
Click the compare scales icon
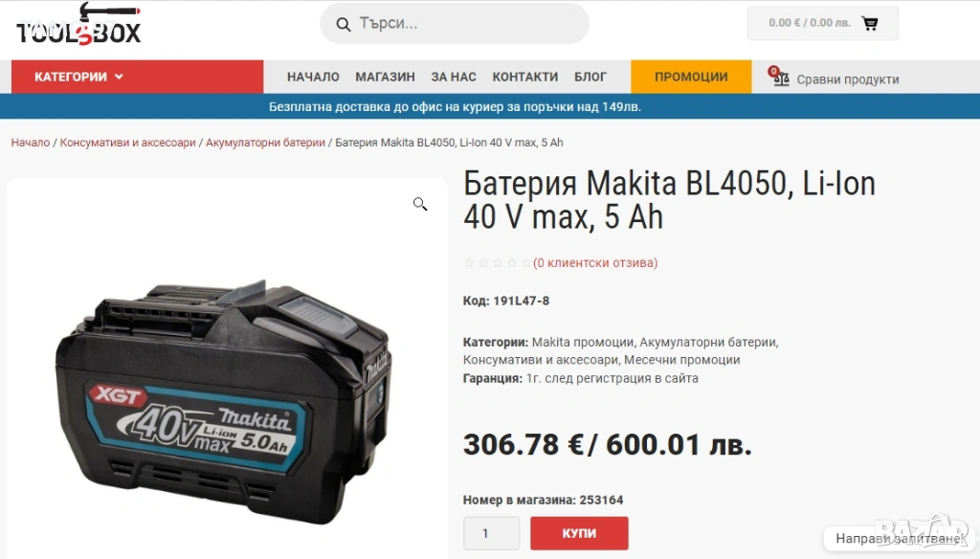pyautogui.click(x=780, y=78)
